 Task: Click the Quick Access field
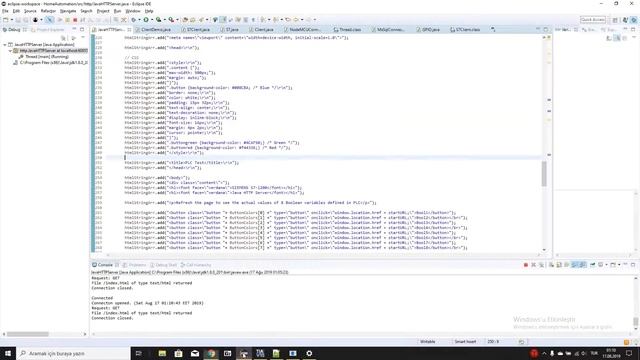593,20
